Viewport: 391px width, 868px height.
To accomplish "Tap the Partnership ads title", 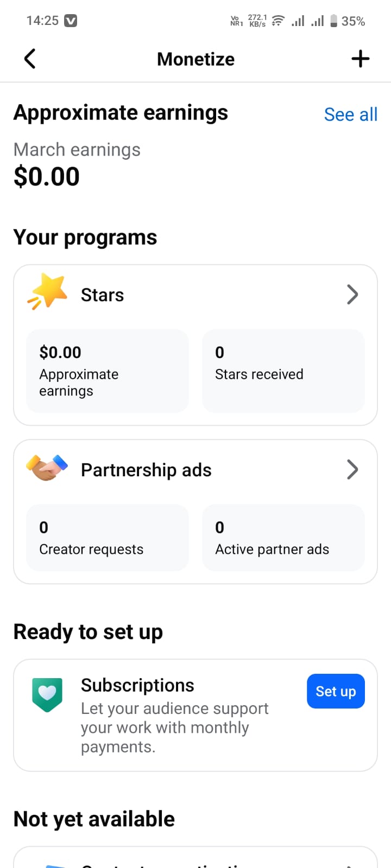I will point(146,470).
